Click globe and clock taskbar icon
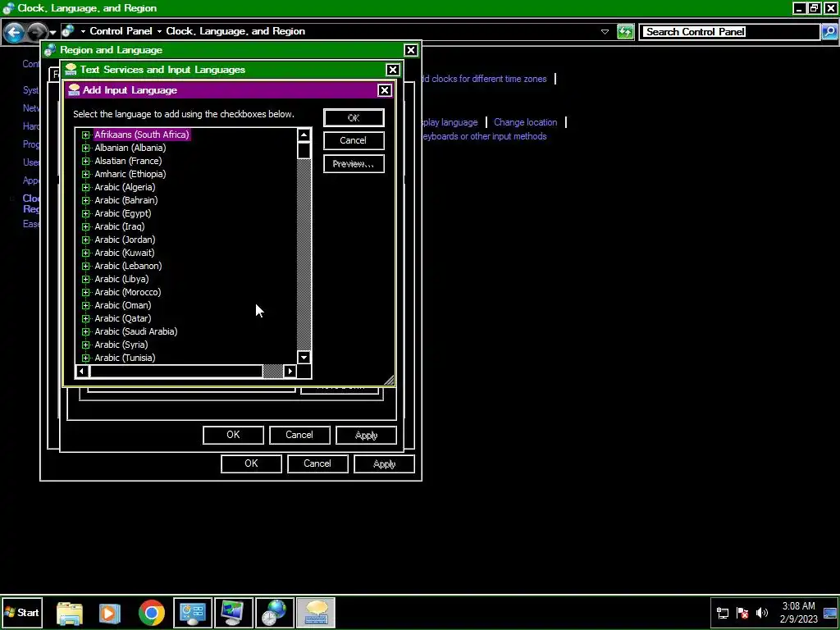The height and width of the screenshot is (630, 840). (x=275, y=613)
